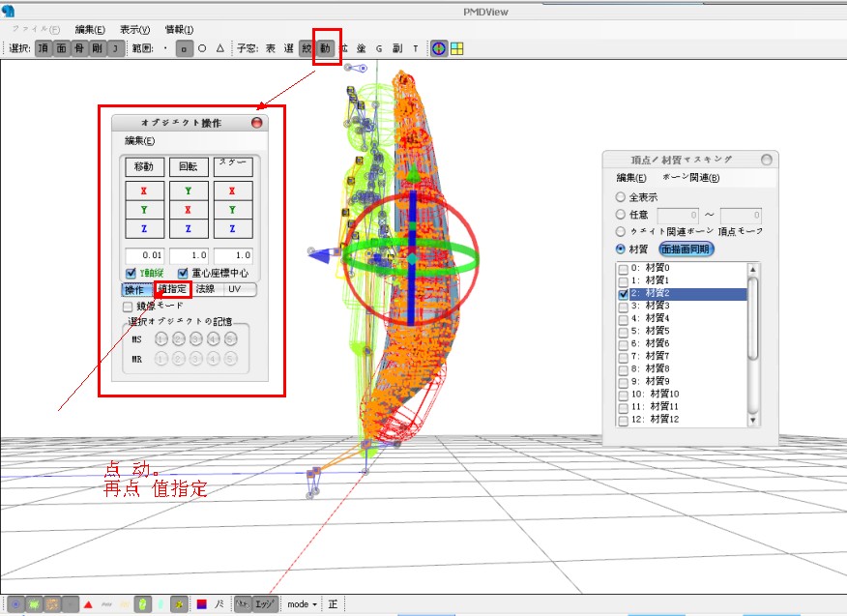This screenshot has width=847, height=616.
Task: Click the 回転 rotate button
Action: click(x=189, y=167)
